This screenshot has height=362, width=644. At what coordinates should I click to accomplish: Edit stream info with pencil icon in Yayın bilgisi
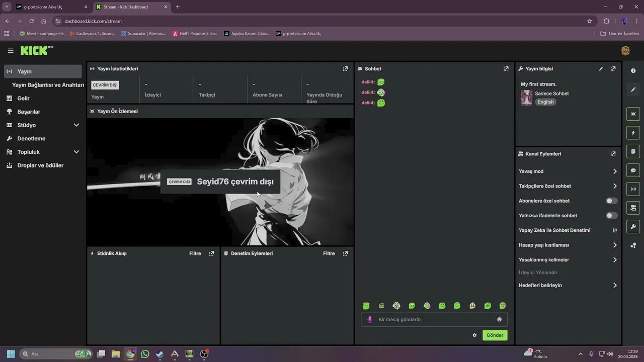coord(601,69)
